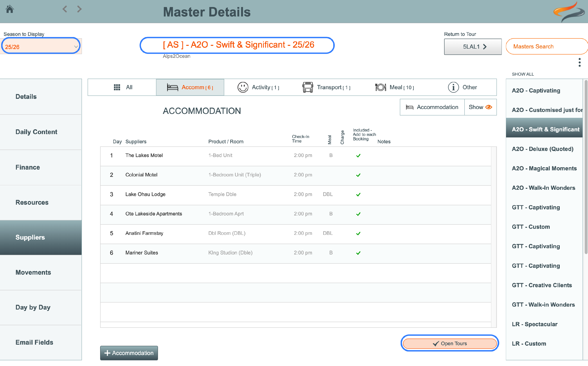The height and width of the screenshot is (366, 588).
Task: Click the Transport bus icon
Action: pyautogui.click(x=308, y=87)
